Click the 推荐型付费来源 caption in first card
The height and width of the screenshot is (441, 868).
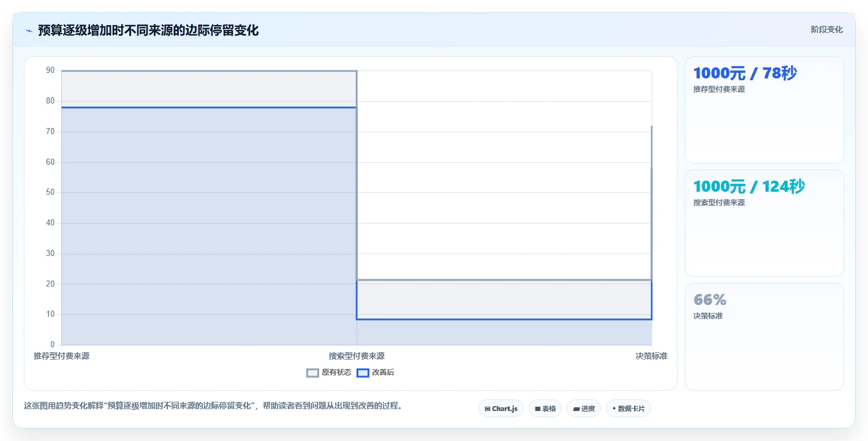(x=719, y=89)
